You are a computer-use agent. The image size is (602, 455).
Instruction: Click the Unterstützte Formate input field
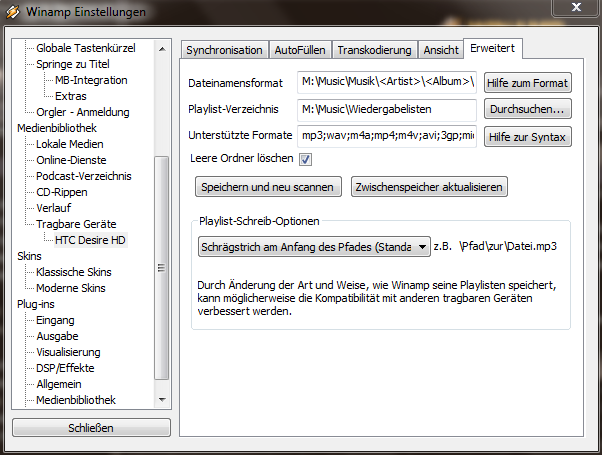pos(387,136)
